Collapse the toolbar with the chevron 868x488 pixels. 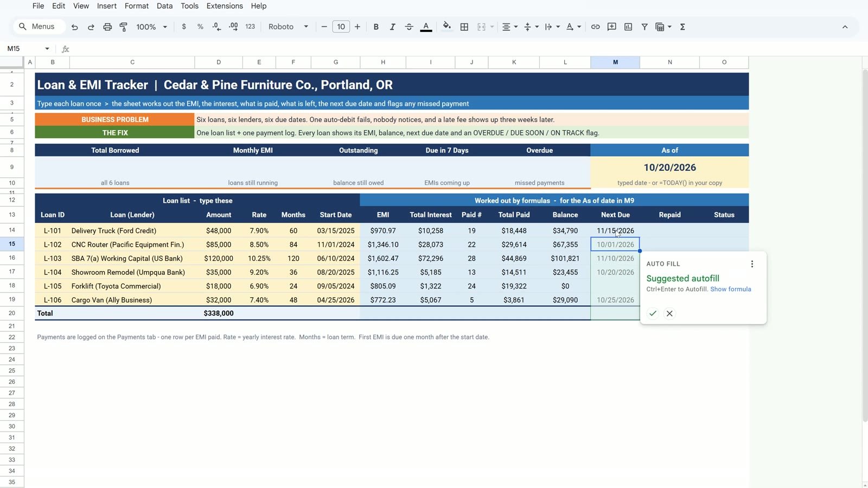[x=845, y=27]
